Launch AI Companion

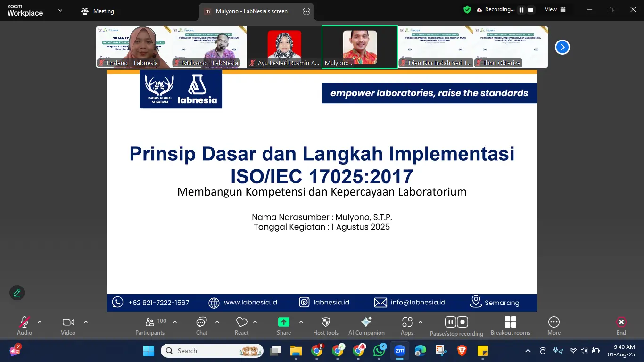pyautogui.click(x=366, y=325)
